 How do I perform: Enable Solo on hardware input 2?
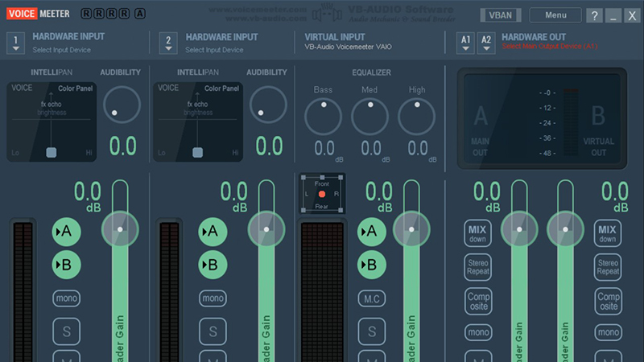[213, 331]
